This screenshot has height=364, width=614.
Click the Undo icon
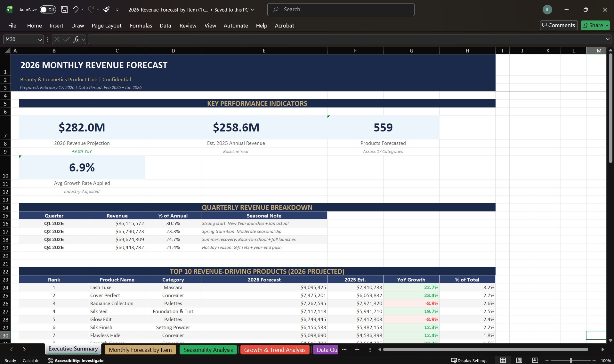pyautogui.click(x=75, y=10)
